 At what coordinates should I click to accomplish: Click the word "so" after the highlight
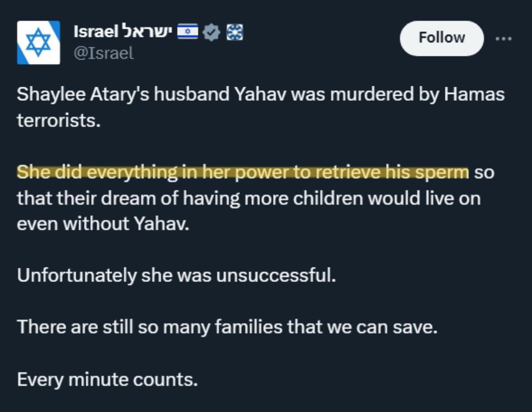point(484,173)
